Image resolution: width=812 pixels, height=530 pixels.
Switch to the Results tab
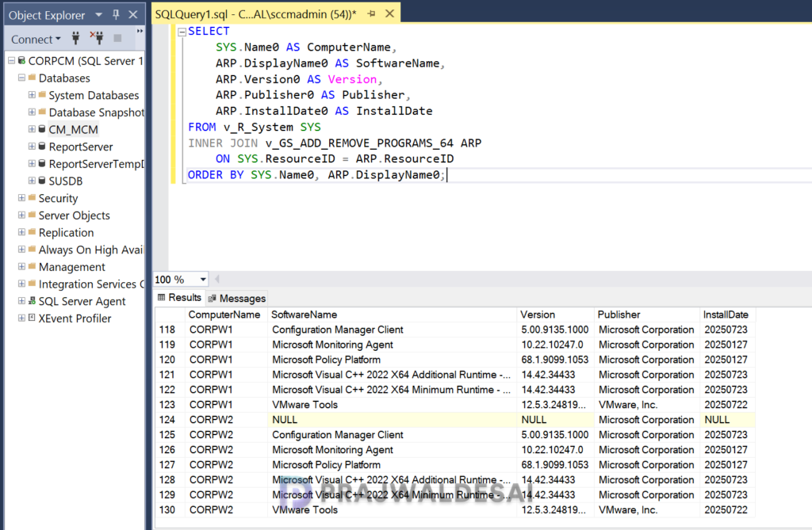(180, 298)
